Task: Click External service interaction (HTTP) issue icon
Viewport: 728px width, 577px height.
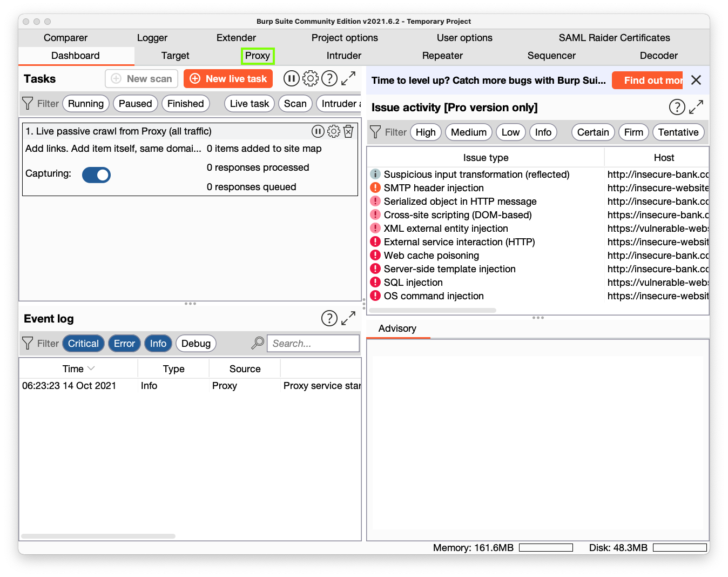Action: pos(375,241)
